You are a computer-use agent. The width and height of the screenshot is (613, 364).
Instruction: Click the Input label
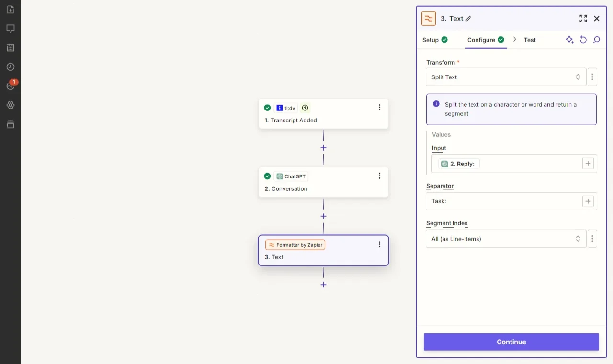pyautogui.click(x=439, y=148)
